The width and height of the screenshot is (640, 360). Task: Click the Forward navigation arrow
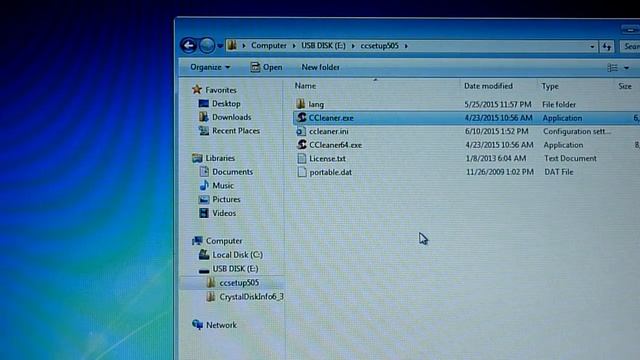pyautogui.click(x=207, y=45)
